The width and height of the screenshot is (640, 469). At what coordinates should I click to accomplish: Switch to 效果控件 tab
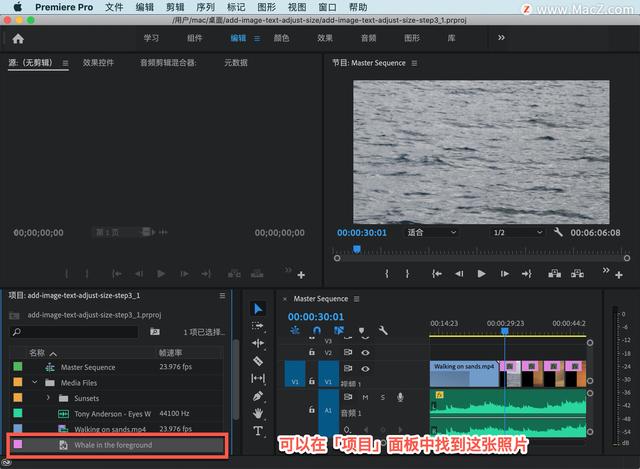point(98,62)
